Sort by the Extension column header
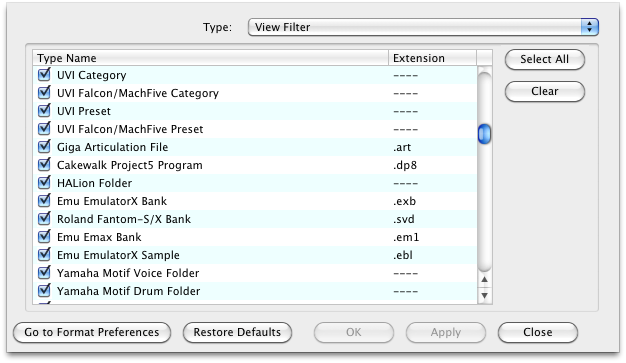Viewport: 626px width, 363px height. click(x=432, y=58)
